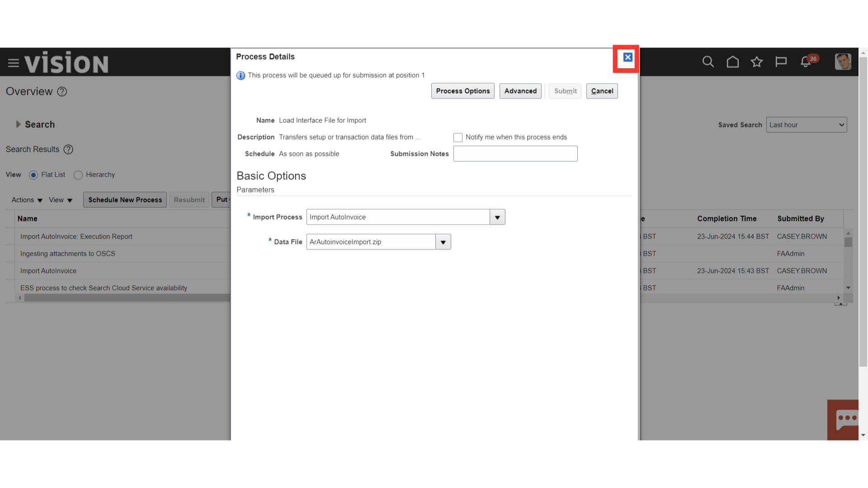The image size is (868, 488).
Task: Open the chat assistant bubble icon
Action: (844, 420)
